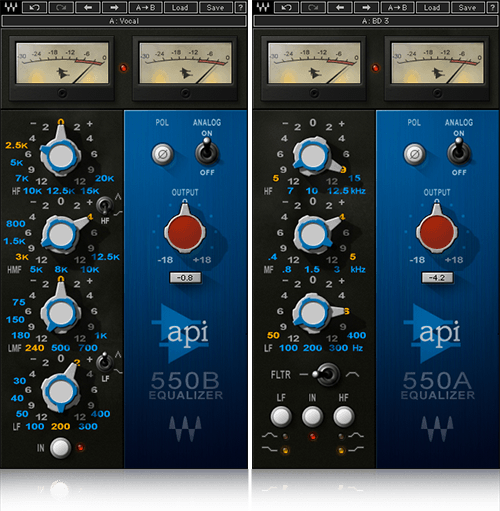Screen dimensions: 500x511
Task: Select 75 LMF frequency on 550B
Action: click(19, 302)
